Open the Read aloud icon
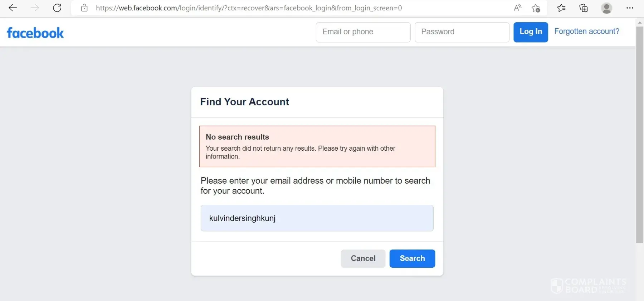The image size is (644, 301). pos(517,8)
